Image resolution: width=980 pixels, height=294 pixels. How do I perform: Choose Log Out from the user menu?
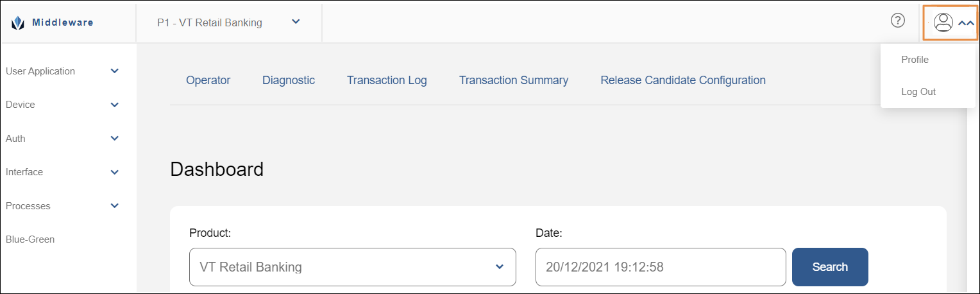coord(918,92)
